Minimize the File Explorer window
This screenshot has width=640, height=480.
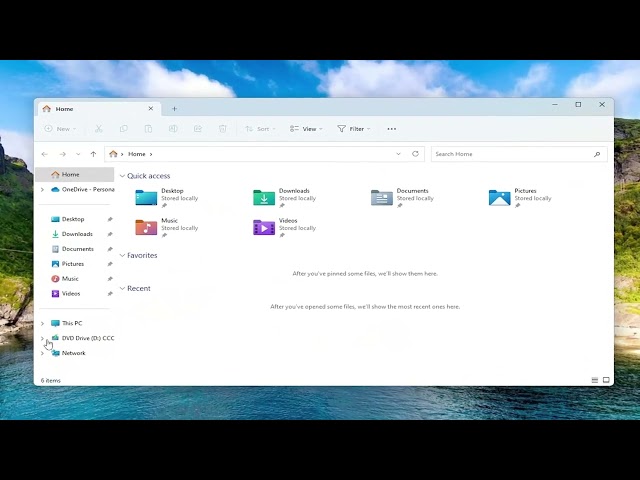coord(555,104)
